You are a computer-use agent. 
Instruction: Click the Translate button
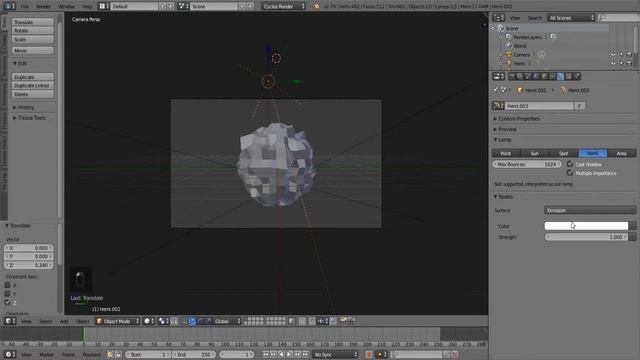[x=33, y=22]
